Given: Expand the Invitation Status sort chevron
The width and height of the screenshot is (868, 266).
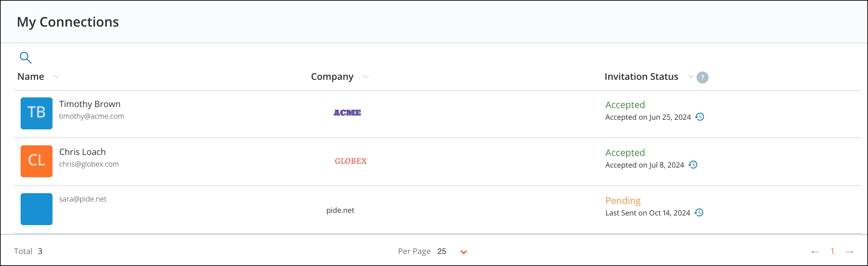Looking at the screenshot, I should 690,76.
